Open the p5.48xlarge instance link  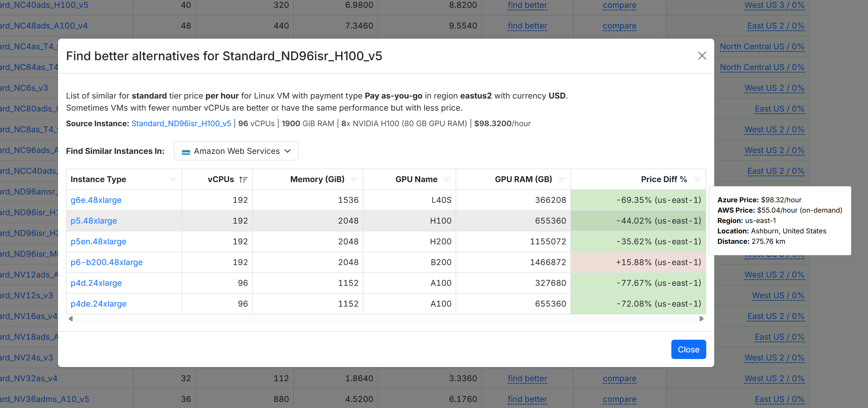tap(94, 221)
